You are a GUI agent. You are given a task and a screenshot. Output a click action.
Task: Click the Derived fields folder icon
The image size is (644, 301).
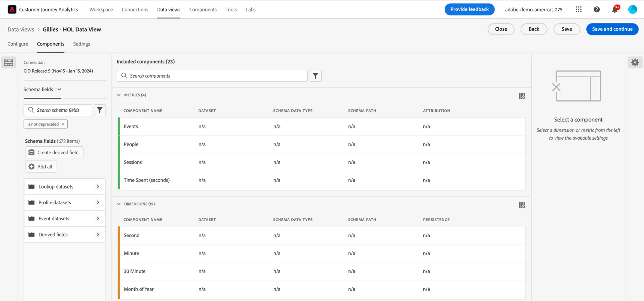[x=31, y=235]
